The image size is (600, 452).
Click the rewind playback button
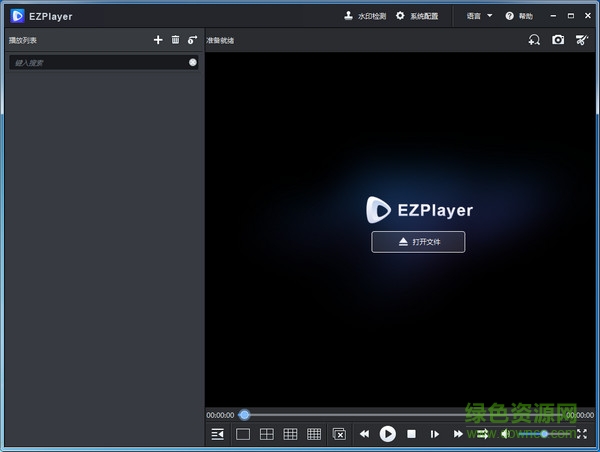click(x=364, y=434)
